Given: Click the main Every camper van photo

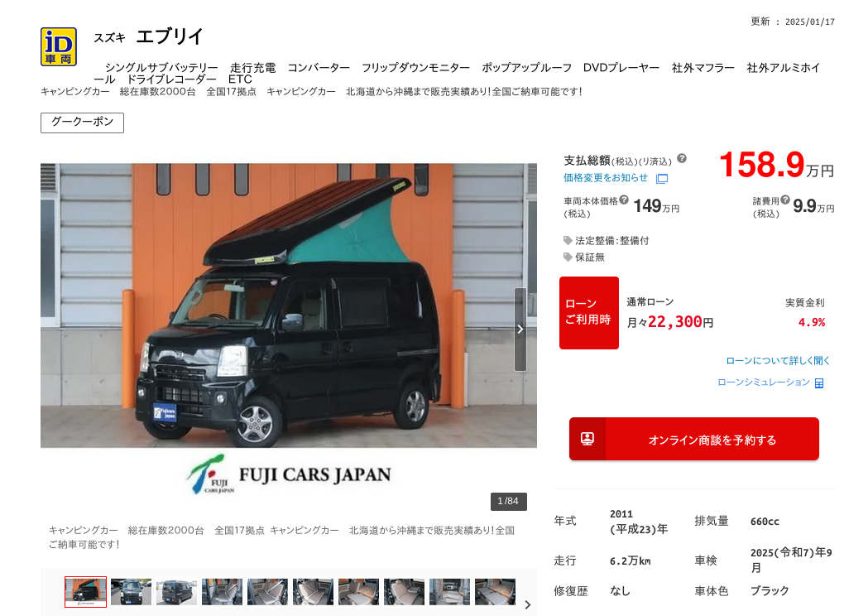Looking at the screenshot, I should click(289, 306).
